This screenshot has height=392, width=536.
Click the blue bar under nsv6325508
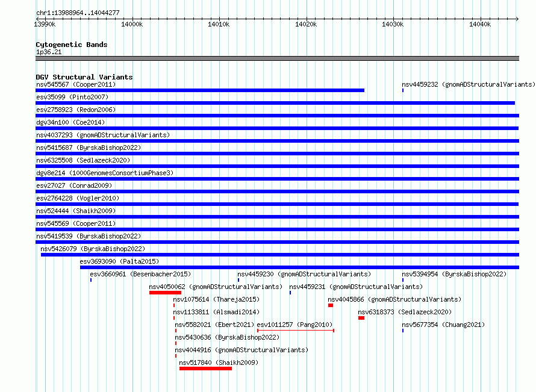click(x=277, y=166)
